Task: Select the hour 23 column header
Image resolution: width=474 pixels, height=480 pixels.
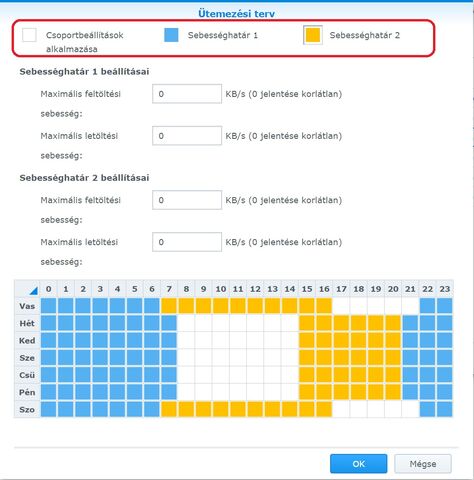Action: (x=445, y=289)
